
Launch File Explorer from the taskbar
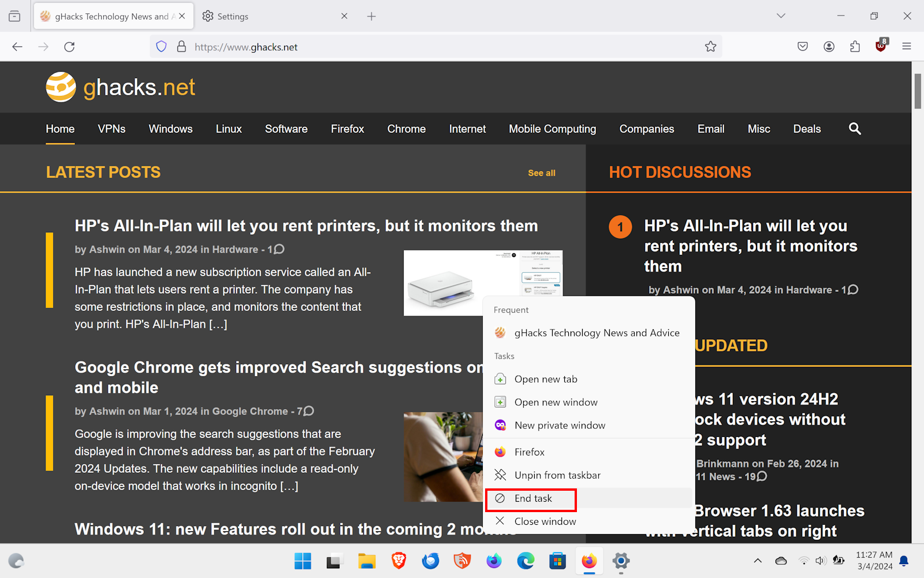point(367,561)
